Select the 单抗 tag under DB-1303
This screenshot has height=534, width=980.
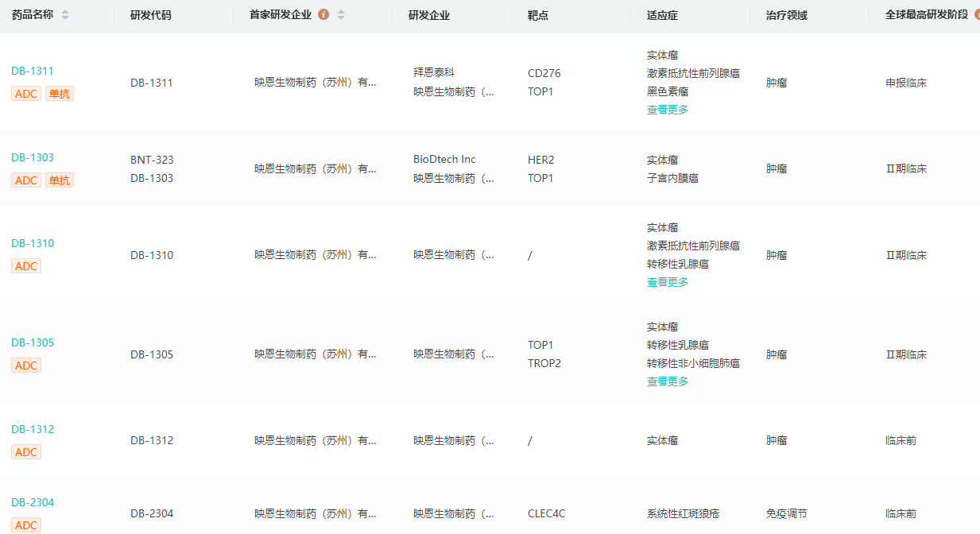(60, 180)
